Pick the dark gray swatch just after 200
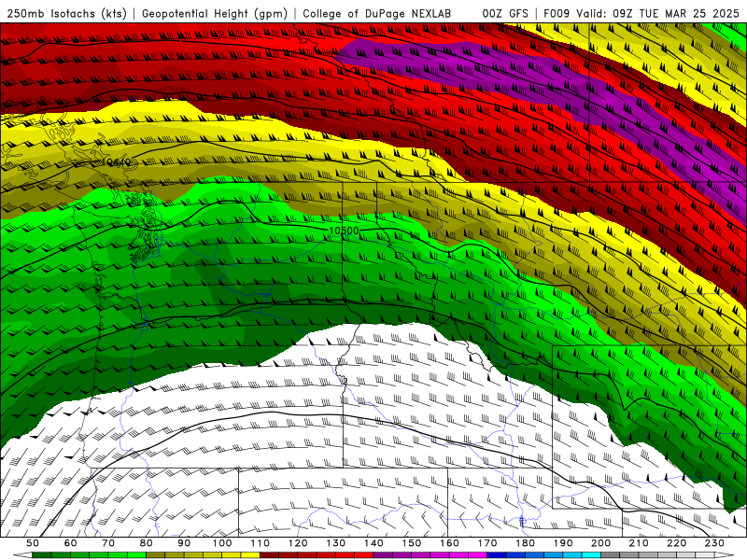747x560 pixels. [611, 555]
